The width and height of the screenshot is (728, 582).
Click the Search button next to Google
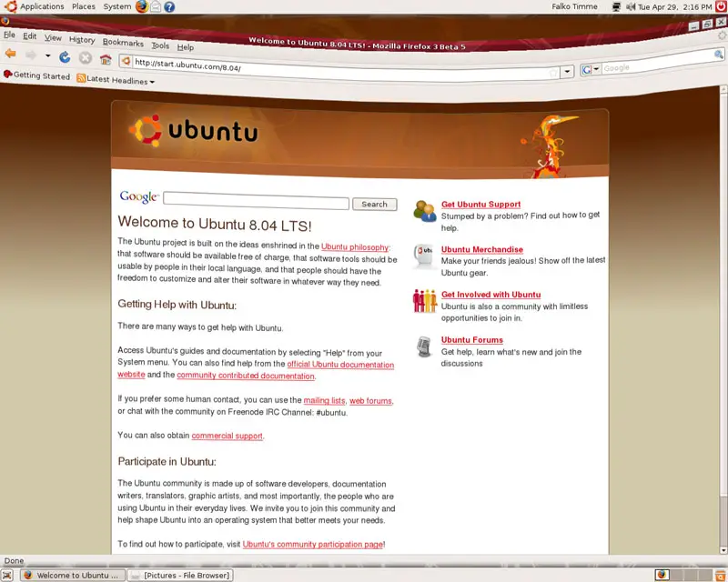point(375,205)
